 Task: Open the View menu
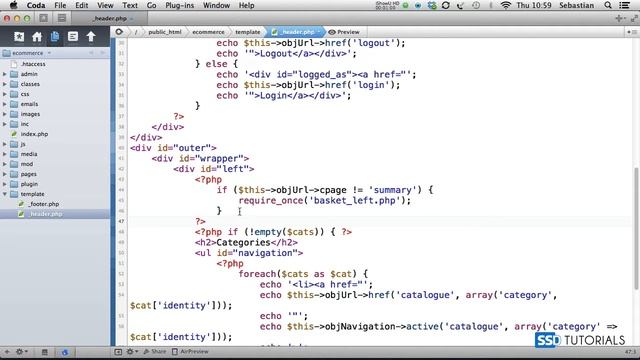[x=105, y=5]
